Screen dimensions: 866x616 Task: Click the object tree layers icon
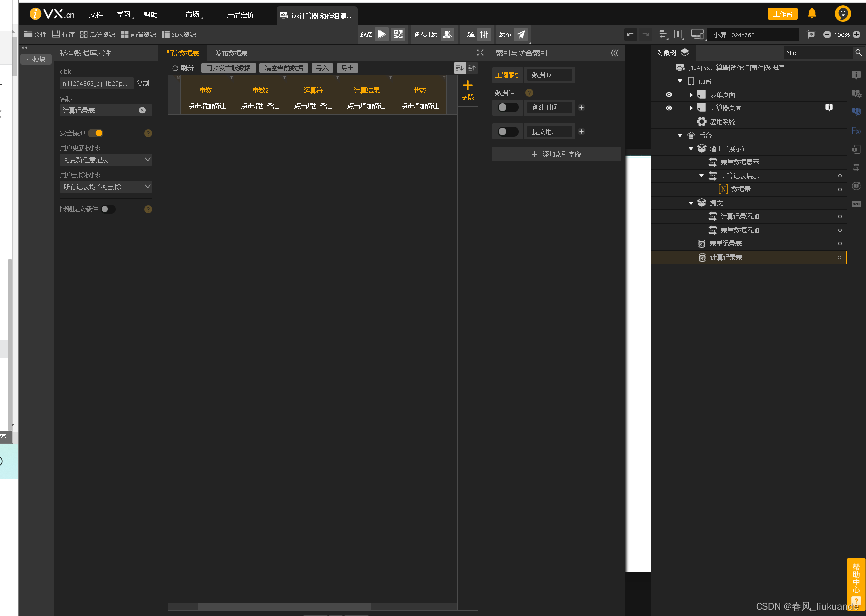pyautogui.click(x=684, y=52)
